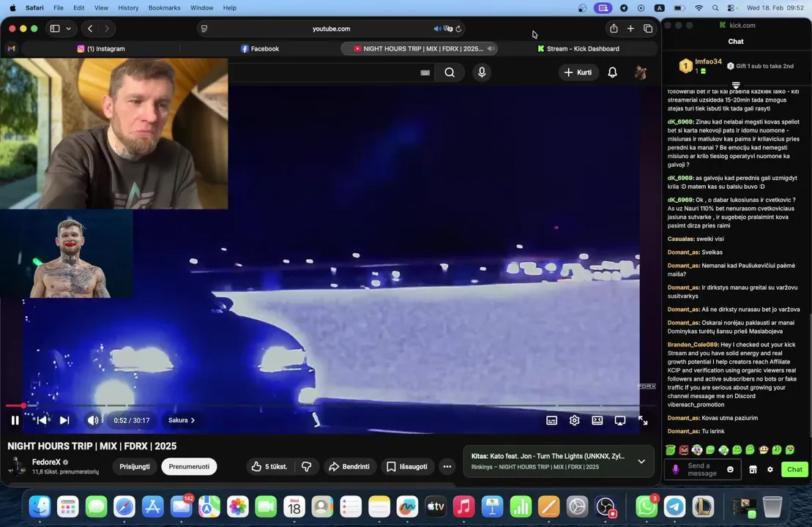Screen dimensions: 812x527
Task: Open the FedoreX channel name link
Action: (x=46, y=462)
